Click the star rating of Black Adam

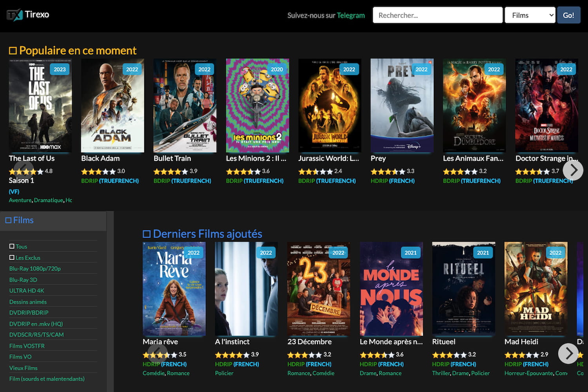(98, 171)
